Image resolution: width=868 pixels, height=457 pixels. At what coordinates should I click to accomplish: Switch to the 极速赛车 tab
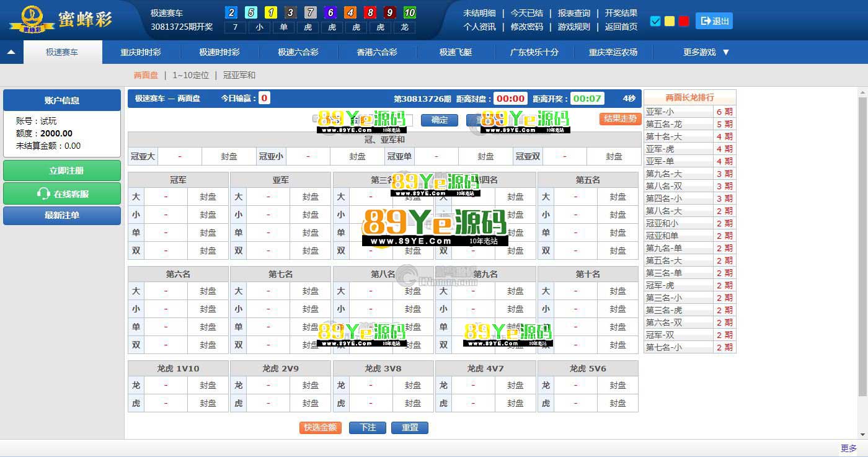coord(62,52)
